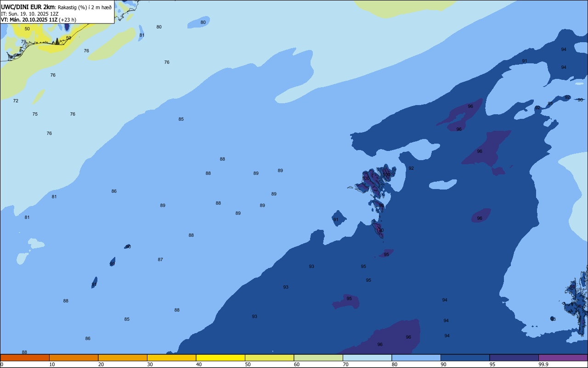
Task: Click the '72' humidity value on the map
Action: (16, 100)
